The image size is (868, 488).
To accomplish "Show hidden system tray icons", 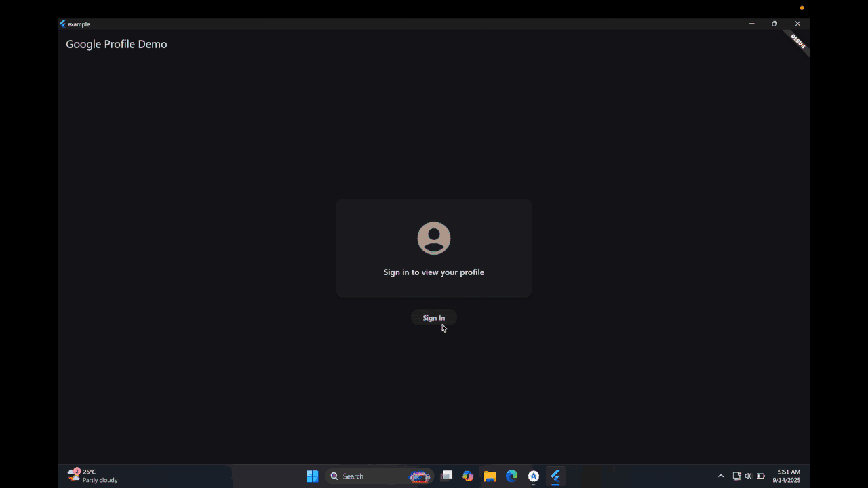I will 721,476.
